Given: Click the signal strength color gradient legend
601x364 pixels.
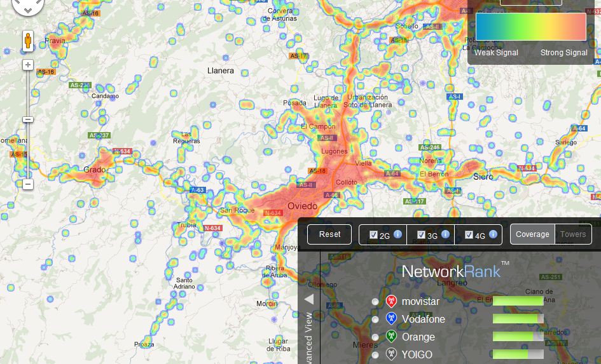Looking at the screenshot, I should tap(531, 27).
